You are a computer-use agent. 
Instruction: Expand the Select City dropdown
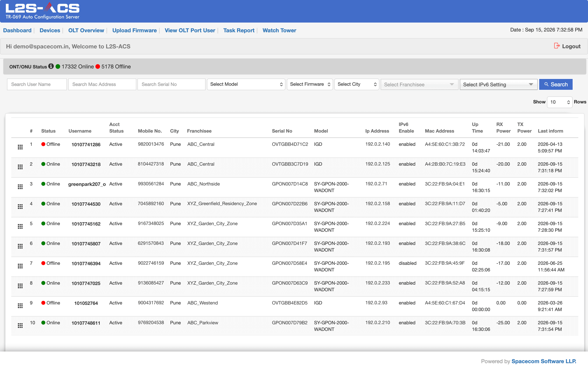[x=357, y=84]
